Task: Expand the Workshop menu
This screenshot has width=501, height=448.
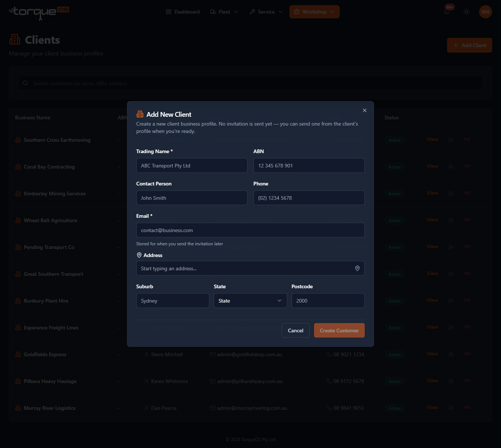Action: pyautogui.click(x=314, y=12)
